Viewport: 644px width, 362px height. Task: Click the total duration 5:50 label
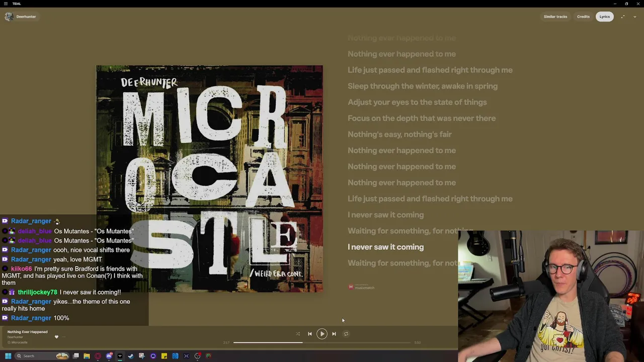click(417, 343)
